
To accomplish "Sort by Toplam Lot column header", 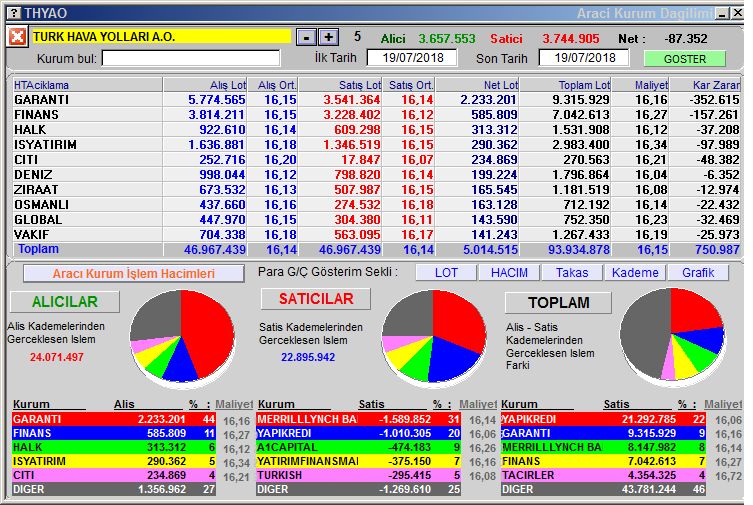I will (x=566, y=85).
